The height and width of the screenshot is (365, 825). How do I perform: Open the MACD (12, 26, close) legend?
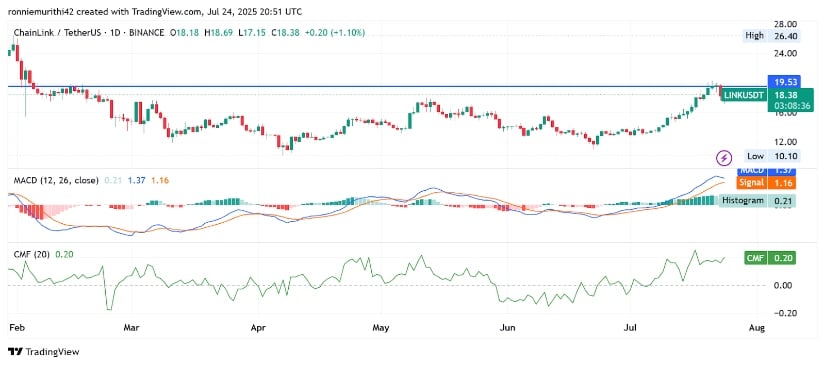point(56,180)
